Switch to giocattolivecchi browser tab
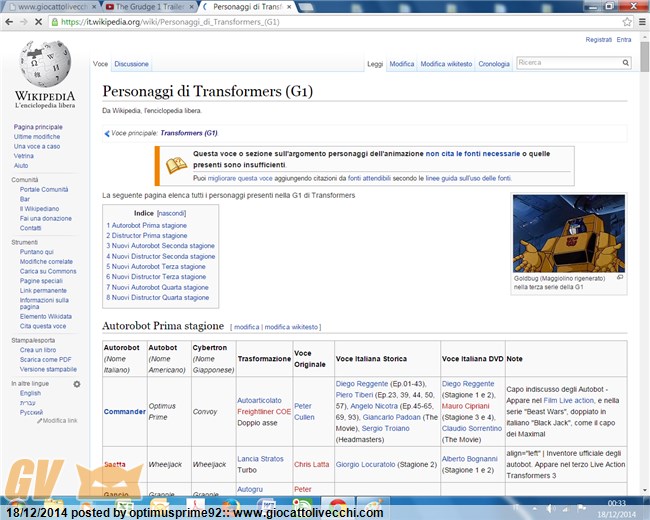The width and height of the screenshot is (650, 520). pos(52,7)
